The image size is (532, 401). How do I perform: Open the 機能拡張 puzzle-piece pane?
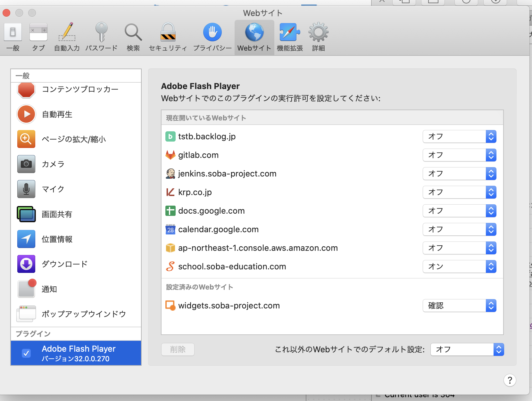pos(290,37)
